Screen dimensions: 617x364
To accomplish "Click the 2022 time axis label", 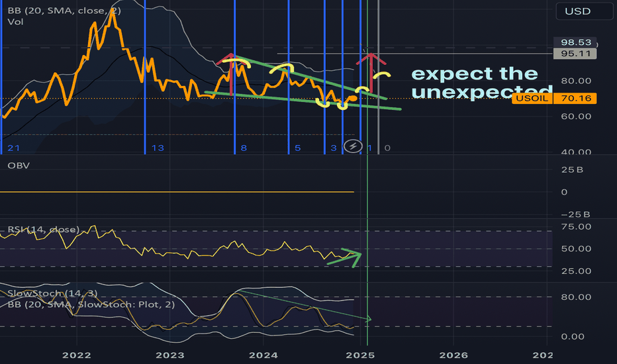I will pos(76,355).
